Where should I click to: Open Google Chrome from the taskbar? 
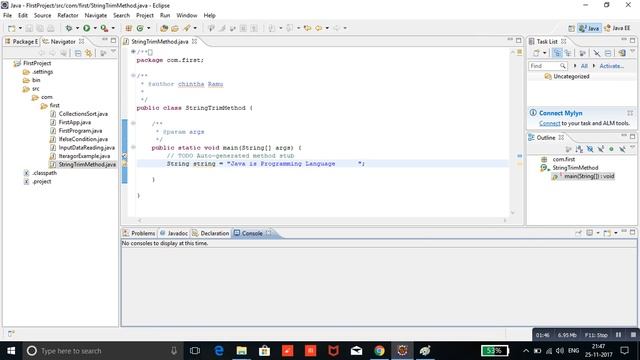point(379,351)
